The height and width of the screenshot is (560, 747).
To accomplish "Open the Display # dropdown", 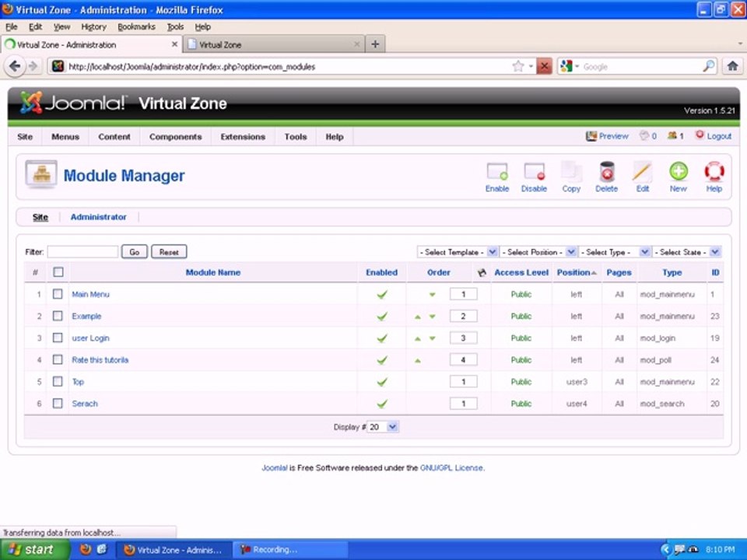I will 383,427.
